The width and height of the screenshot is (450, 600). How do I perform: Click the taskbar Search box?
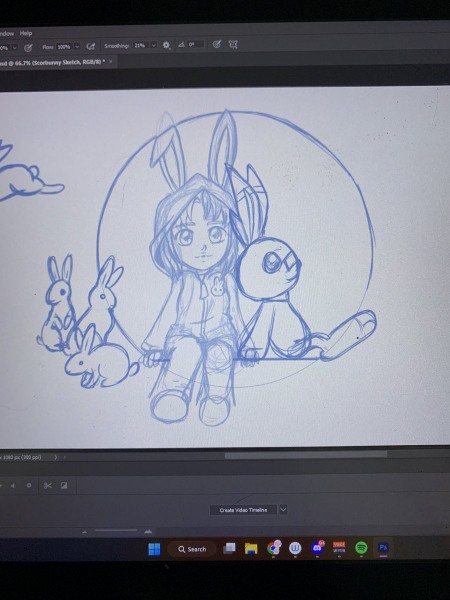pyautogui.click(x=192, y=549)
